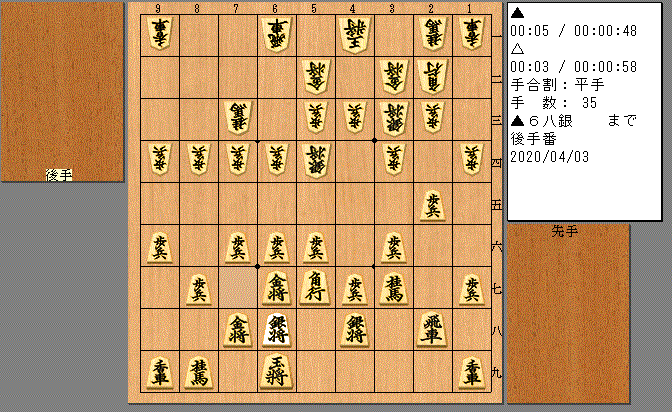
Task: Select sente's silver on 4八
Action: [x=354, y=329]
